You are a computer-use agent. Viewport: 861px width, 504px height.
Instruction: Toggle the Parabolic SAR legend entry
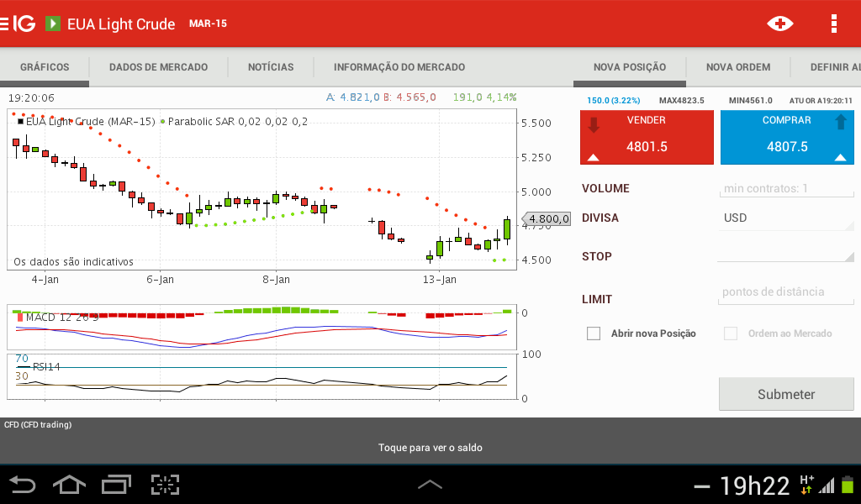tap(235, 122)
